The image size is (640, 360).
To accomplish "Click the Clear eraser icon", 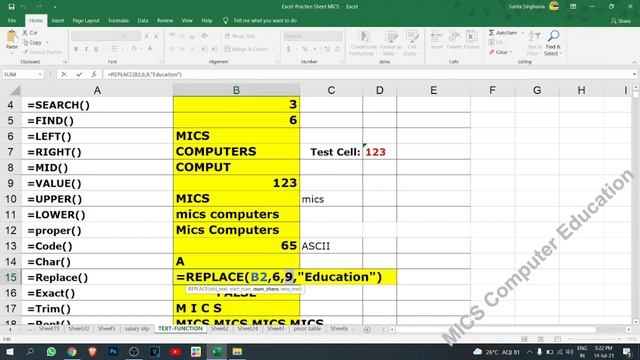I will click(492, 52).
